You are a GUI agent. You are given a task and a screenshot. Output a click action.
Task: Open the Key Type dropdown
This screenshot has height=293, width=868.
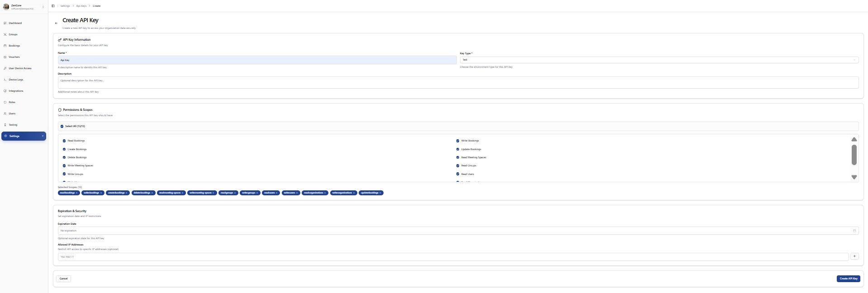[x=659, y=60]
